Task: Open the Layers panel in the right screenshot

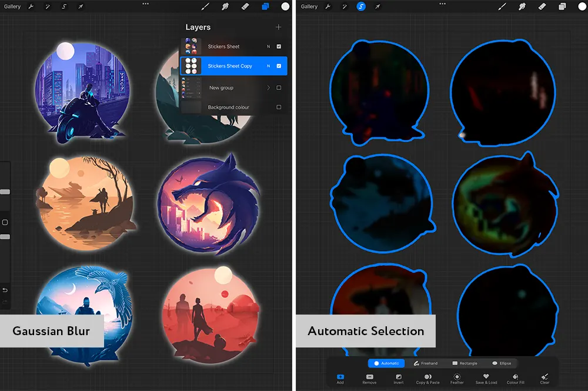Action: pyautogui.click(x=562, y=6)
